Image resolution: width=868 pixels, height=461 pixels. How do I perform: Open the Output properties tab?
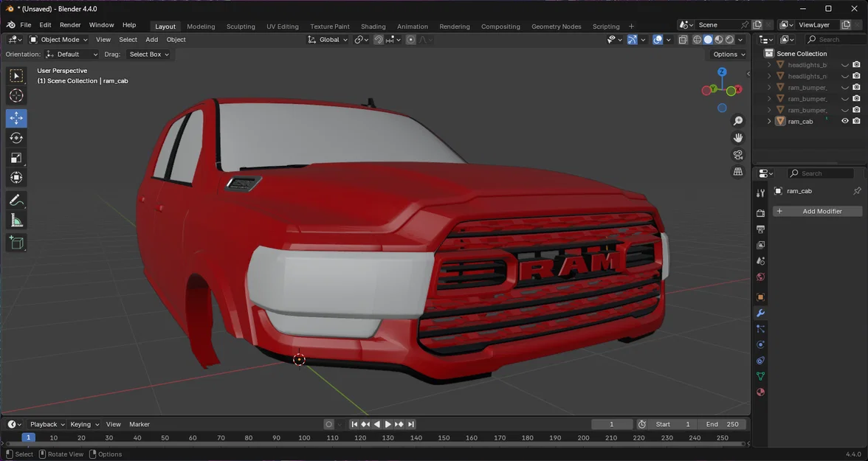(x=760, y=229)
